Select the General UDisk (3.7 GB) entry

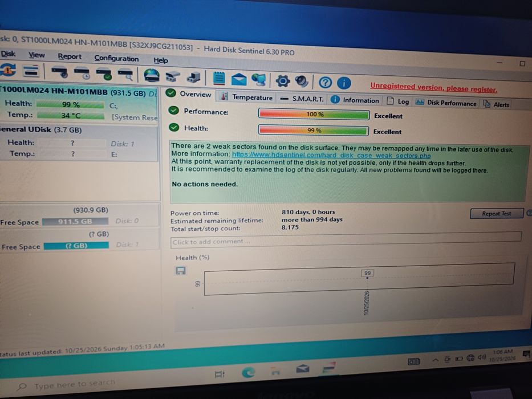point(79,143)
